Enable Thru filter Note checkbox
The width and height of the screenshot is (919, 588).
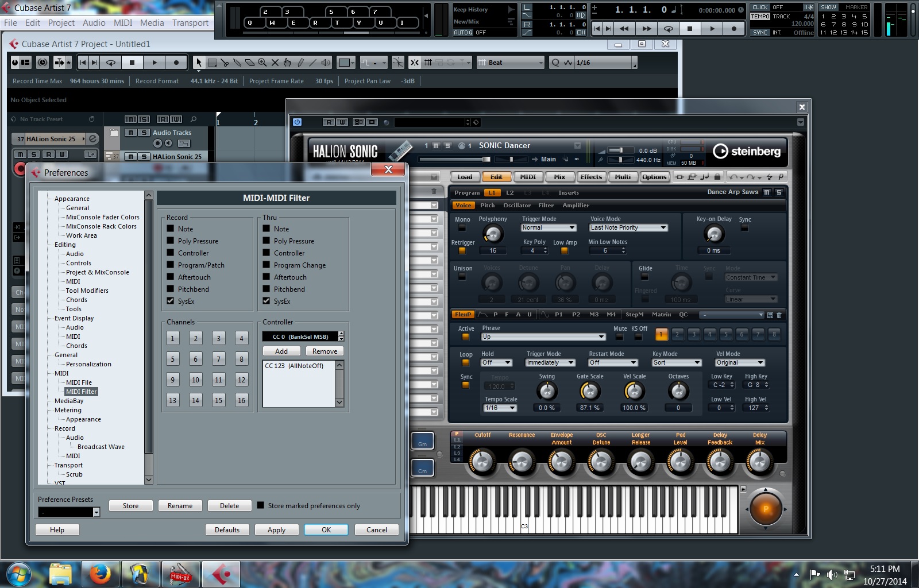pyautogui.click(x=267, y=229)
